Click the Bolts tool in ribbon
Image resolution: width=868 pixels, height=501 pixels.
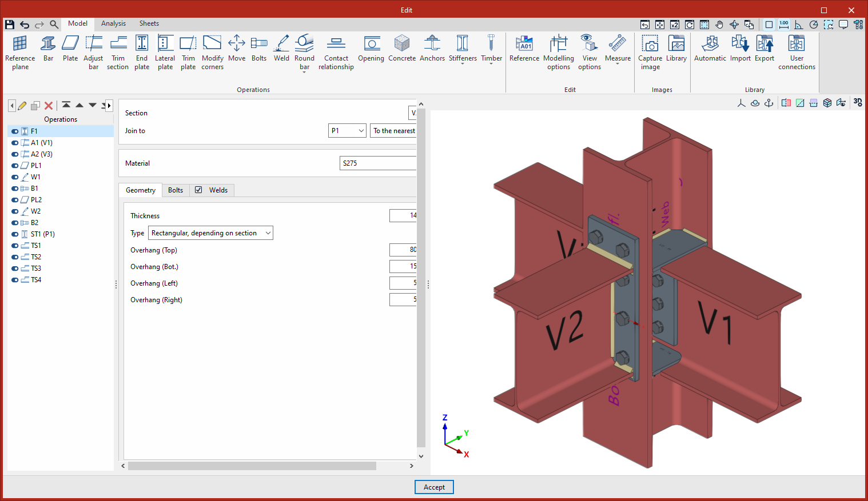click(259, 49)
